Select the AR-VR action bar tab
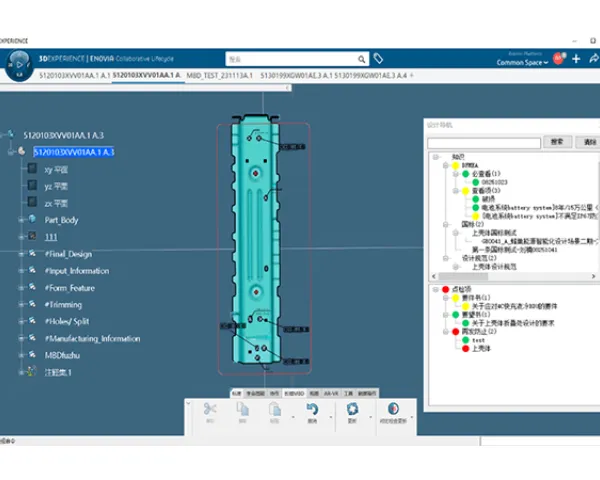 tap(331, 393)
